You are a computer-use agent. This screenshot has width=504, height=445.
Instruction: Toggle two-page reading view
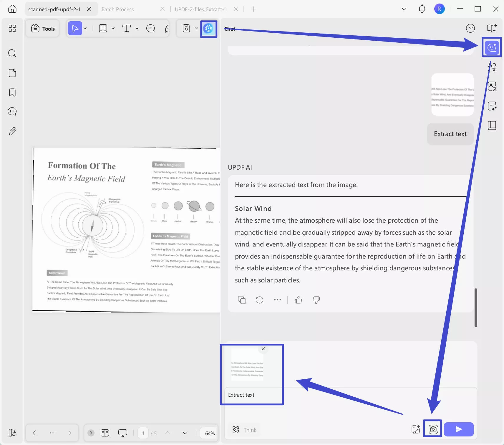[105, 433]
